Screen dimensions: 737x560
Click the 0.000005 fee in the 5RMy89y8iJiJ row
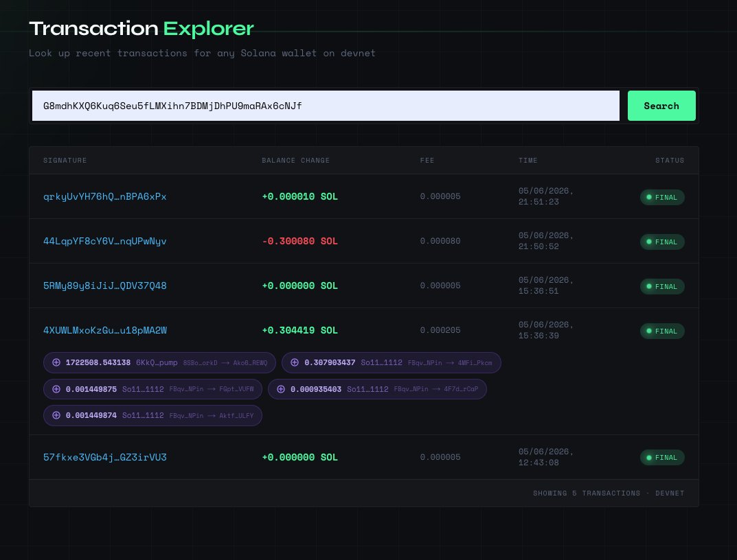pos(440,285)
